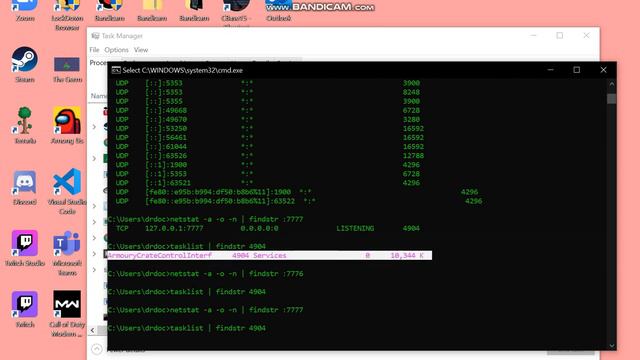Click the UDP address [::]:49668
Screen dimensions: 640x360
(x=166, y=110)
